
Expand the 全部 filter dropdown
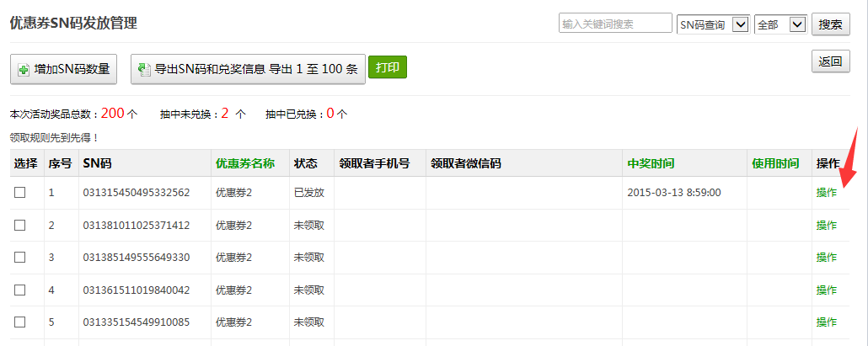point(780,24)
